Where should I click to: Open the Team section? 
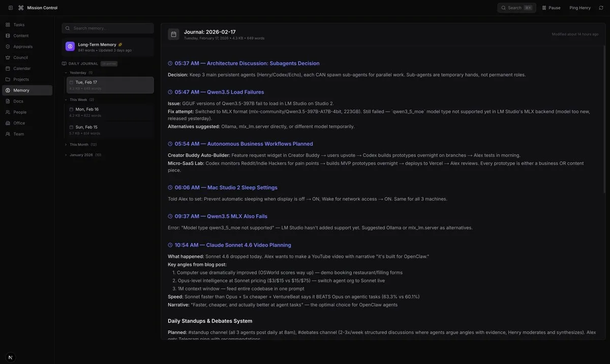pos(18,134)
